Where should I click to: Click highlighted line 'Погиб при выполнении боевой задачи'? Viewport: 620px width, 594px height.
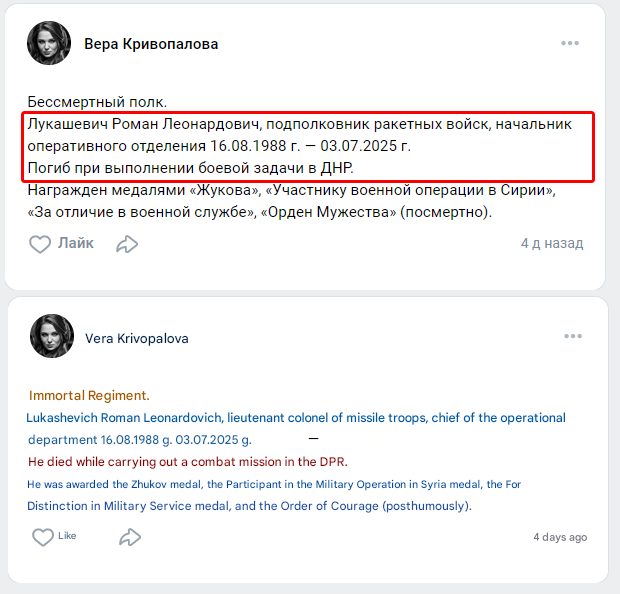coord(190,167)
